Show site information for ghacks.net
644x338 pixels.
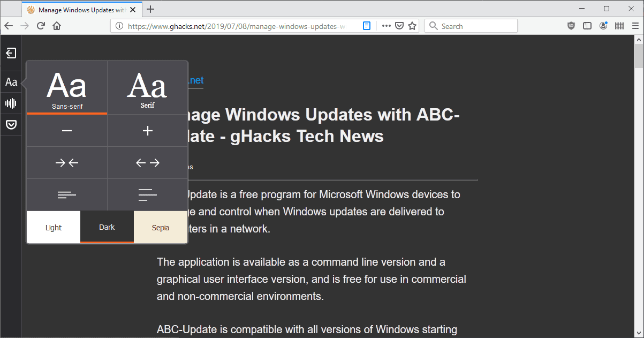pyautogui.click(x=119, y=26)
